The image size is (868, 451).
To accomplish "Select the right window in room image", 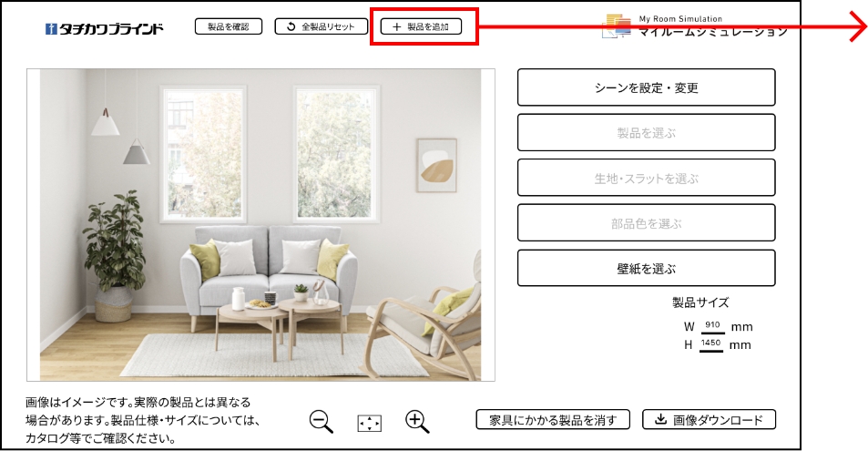I will (337, 155).
